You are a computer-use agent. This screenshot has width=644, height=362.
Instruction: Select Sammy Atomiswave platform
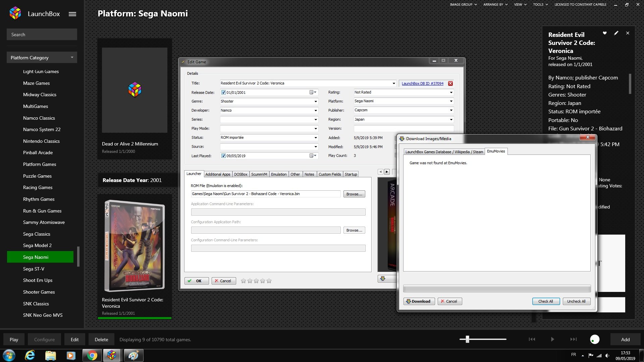pos(44,222)
